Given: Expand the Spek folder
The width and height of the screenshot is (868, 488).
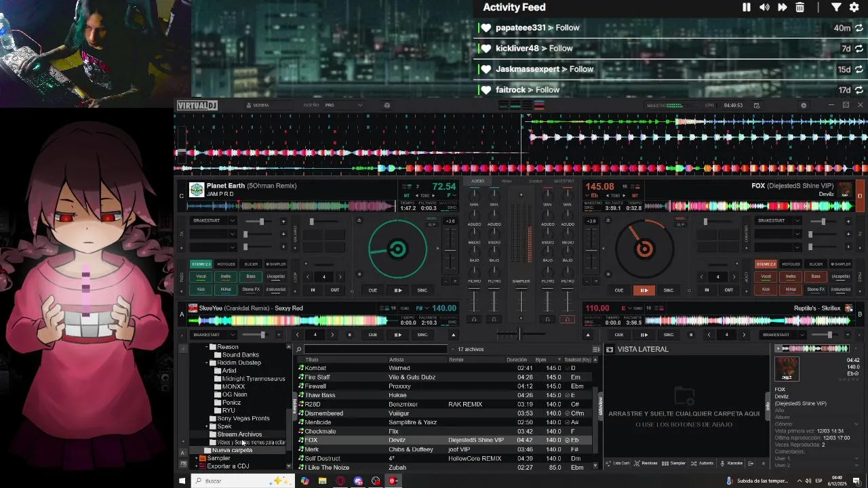Looking at the screenshot, I should click(x=207, y=426).
